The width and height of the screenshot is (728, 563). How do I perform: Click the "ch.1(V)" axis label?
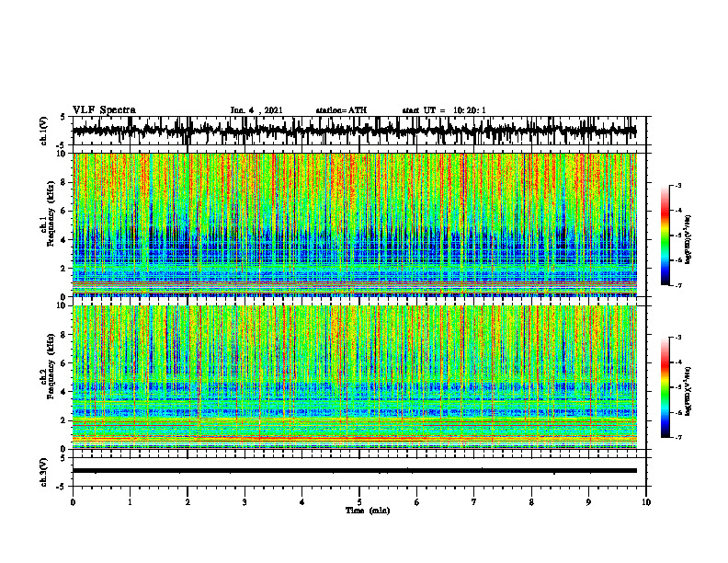(x=44, y=131)
